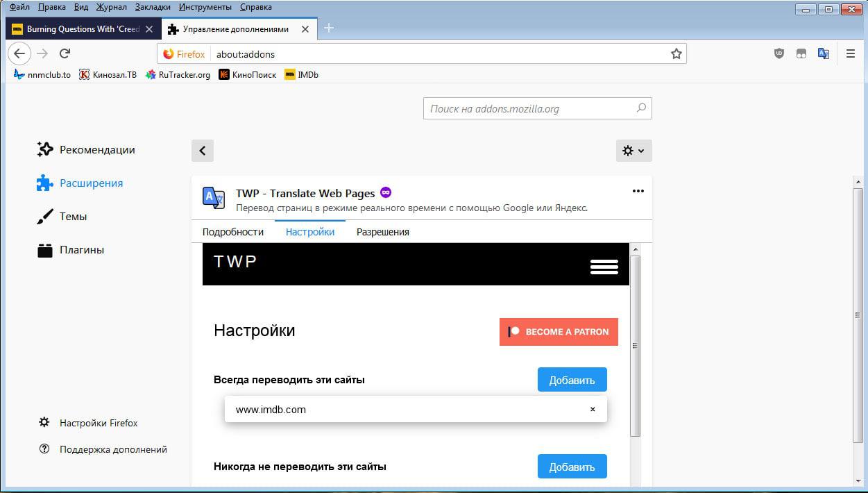Close the Burning Questions tab
Image resolution: width=868 pixels, height=493 pixels.
click(x=149, y=29)
